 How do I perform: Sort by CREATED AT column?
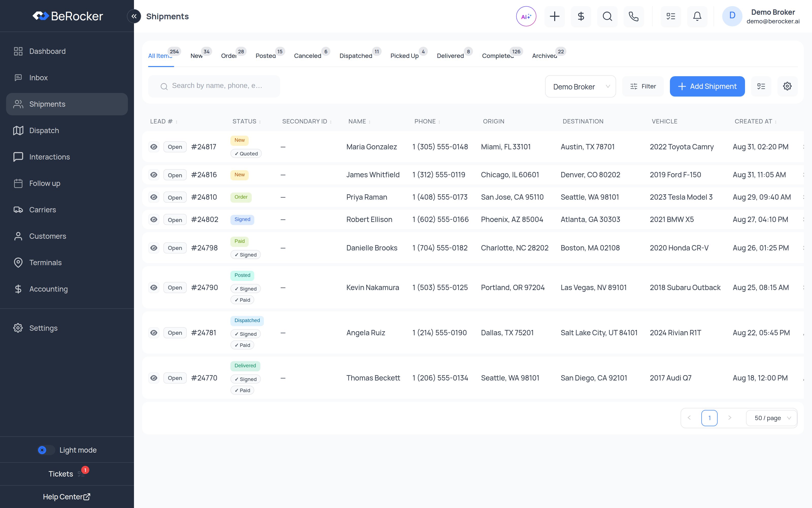tap(756, 121)
